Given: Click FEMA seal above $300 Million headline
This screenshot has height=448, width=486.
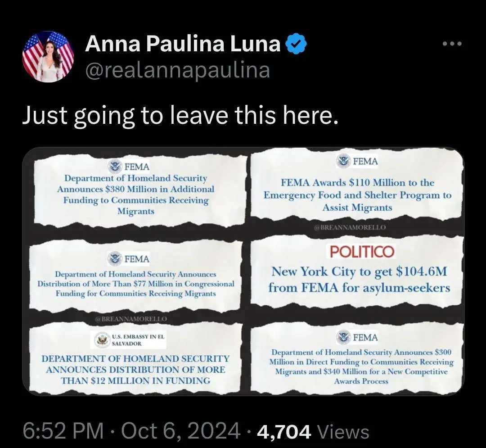Looking at the screenshot, I should coord(343,337).
